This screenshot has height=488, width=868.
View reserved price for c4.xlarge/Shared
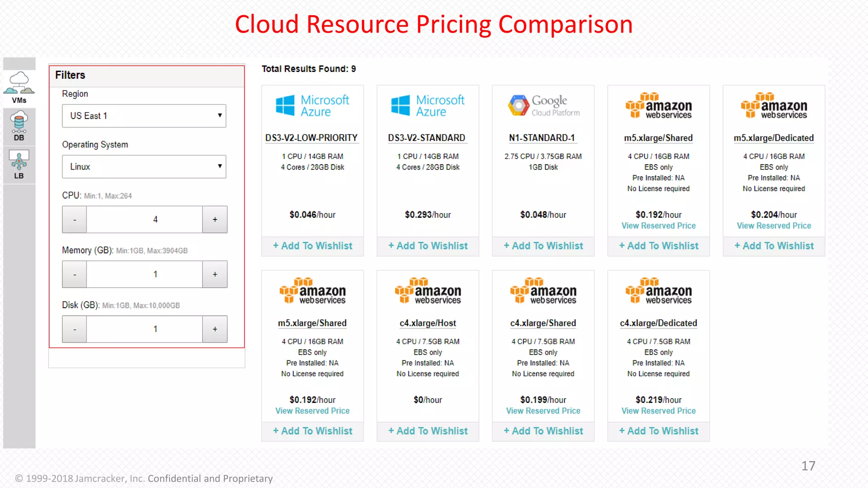(543, 411)
